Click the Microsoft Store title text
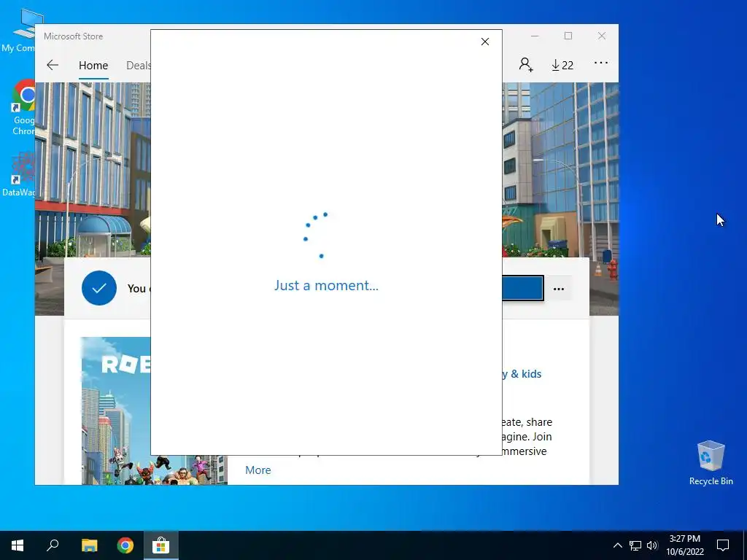The image size is (747, 560). click(x=74, y=36)
